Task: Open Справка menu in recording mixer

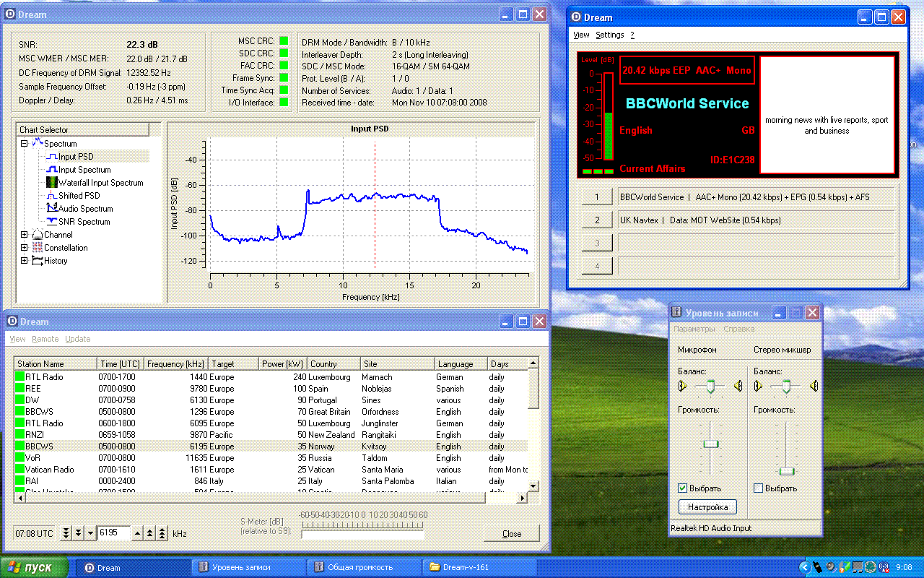Action: point(739,329)
